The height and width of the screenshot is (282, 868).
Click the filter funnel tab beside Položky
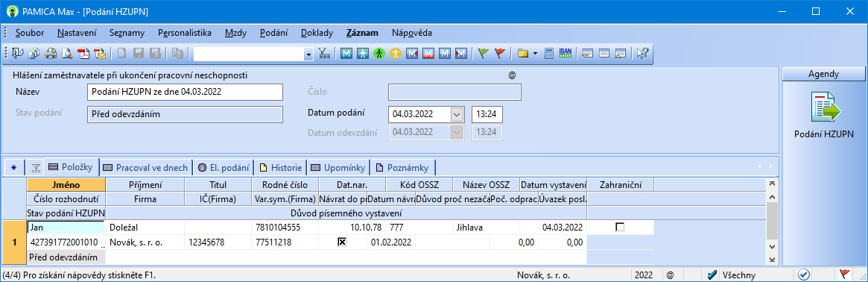tap(36, 167)
